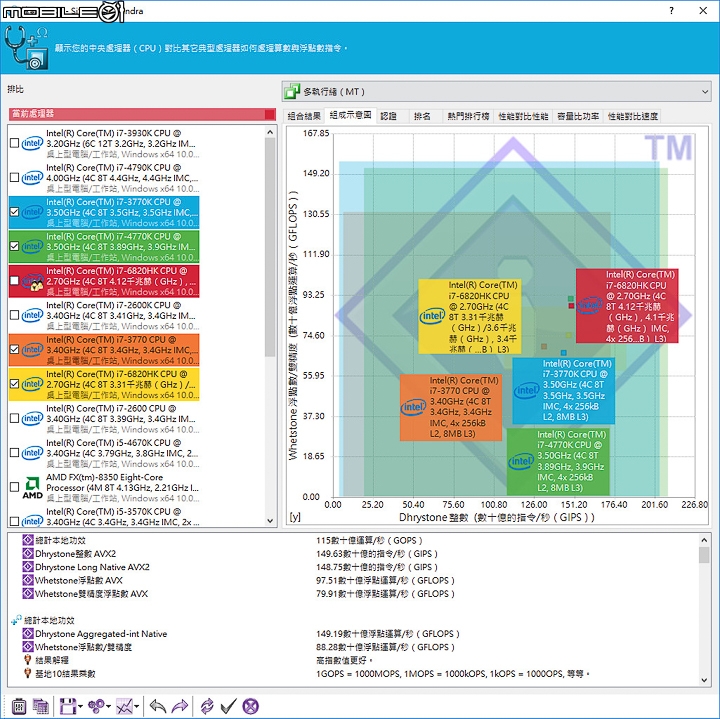This screenshot has width=720, height=719.
Task: Click processor list scroll-down arrow
Action: (270, 521)
